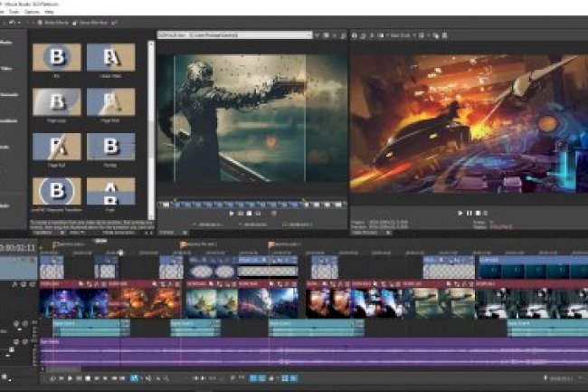
Task: Select the Portals transition thumbnail
Action: (110, 147)
